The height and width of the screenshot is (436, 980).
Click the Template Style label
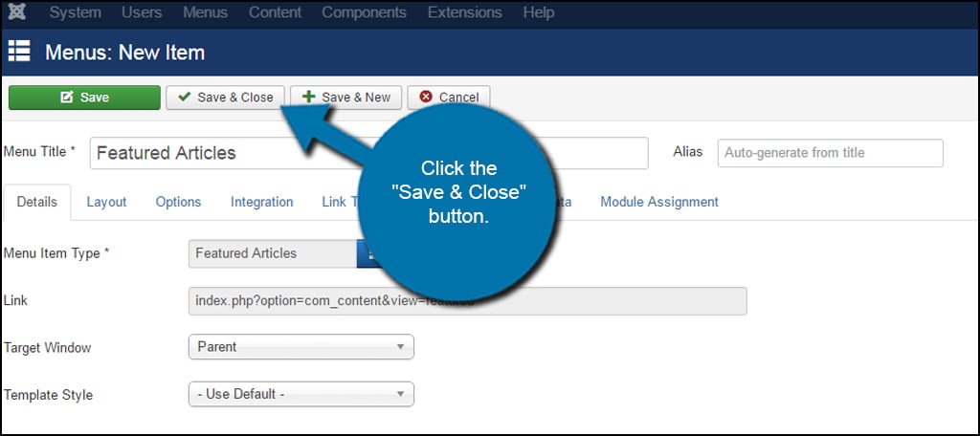[48, 396]
